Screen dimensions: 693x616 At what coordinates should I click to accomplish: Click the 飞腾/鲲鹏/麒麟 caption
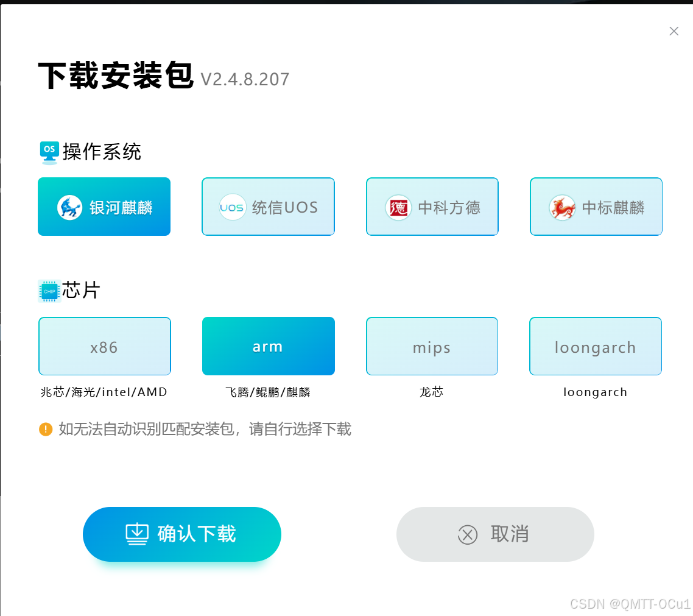click(268, 392)
